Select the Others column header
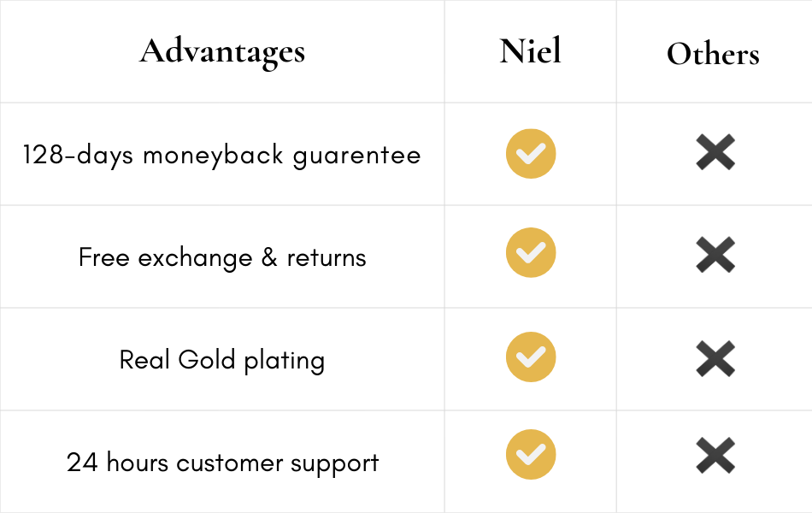This screenshot has height=513, width=812. tap(713, 54)
